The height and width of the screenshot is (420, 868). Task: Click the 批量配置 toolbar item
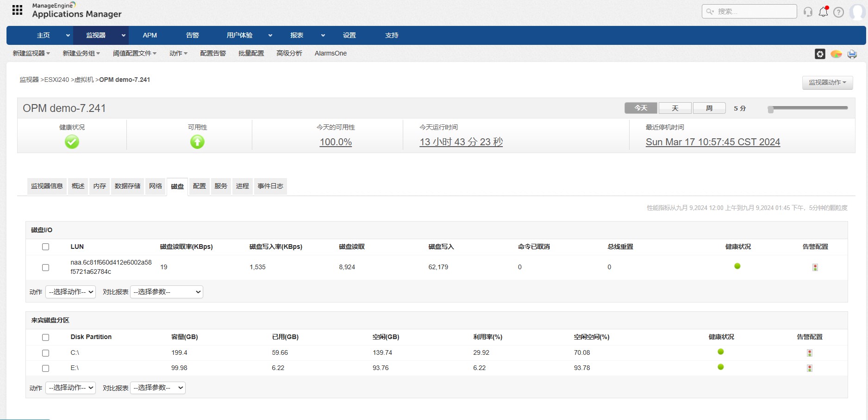pyautogui.click(x=251, y=53)
